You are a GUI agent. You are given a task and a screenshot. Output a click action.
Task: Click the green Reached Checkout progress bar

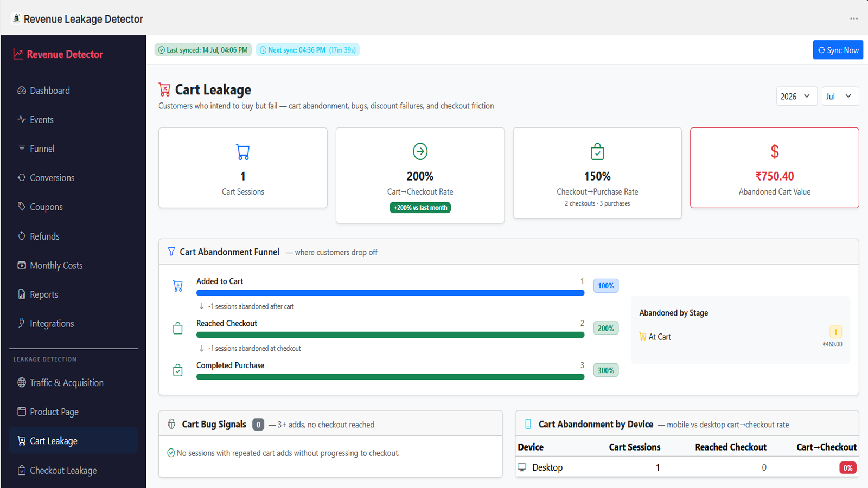pyautogui.click(x=390, y=335)
